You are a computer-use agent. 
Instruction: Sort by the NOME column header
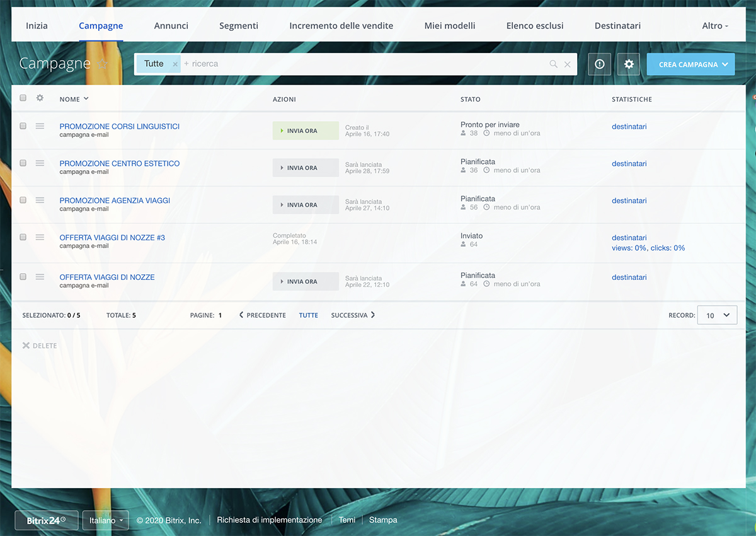click(x=74, y=99)
